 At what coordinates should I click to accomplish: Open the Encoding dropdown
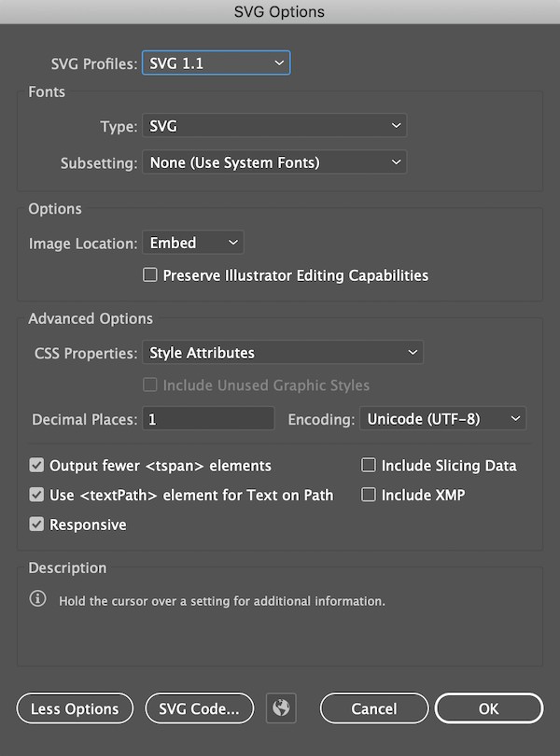(443, 419)
